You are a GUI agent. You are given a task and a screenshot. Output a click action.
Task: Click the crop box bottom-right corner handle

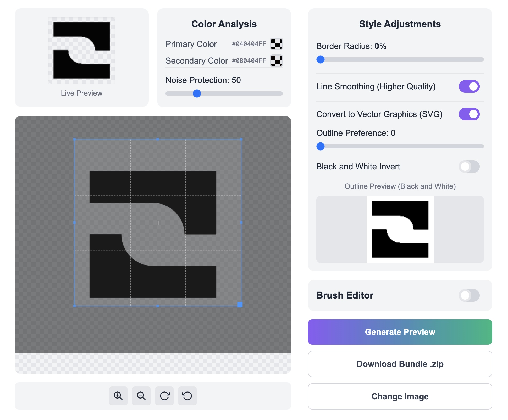tap(240, 305)
